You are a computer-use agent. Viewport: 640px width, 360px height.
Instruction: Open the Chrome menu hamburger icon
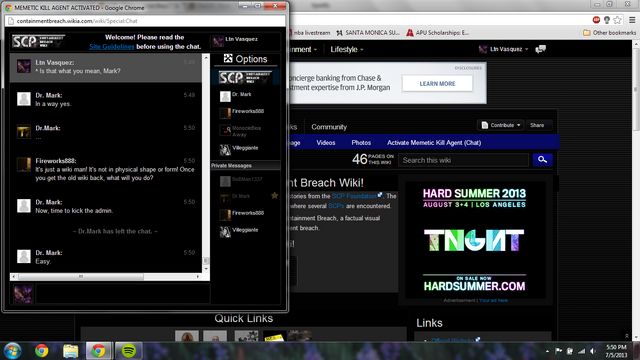point(632,20)
